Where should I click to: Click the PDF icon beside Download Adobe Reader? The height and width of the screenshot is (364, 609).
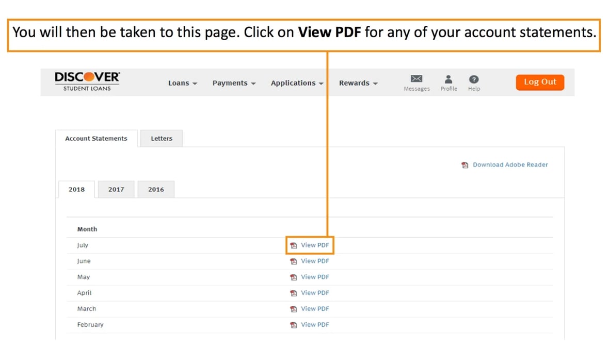[465, 165]
